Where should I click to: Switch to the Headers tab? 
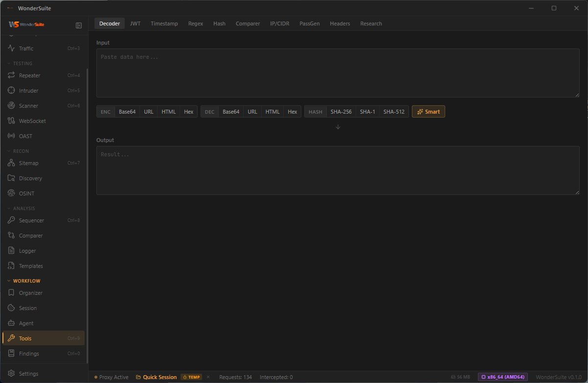(x=340, y=24)
